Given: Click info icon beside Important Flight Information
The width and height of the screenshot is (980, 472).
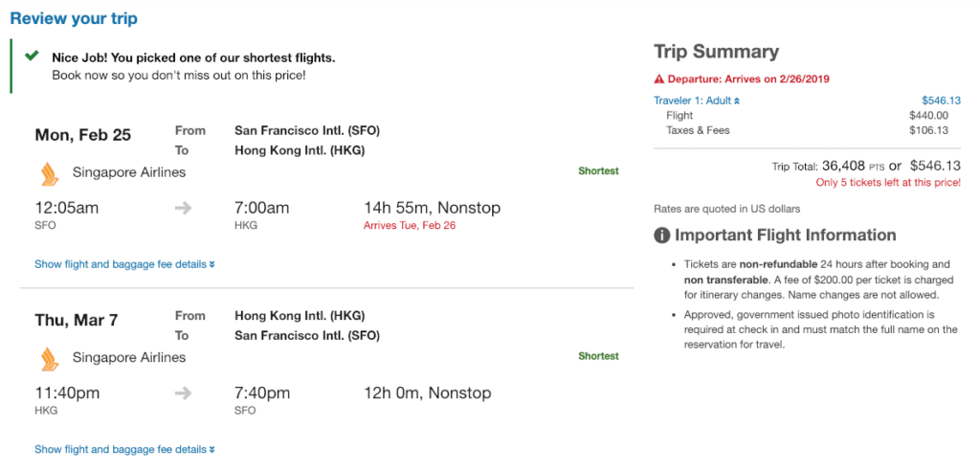Looking at the screenshot, I should [x=661, y=236].
